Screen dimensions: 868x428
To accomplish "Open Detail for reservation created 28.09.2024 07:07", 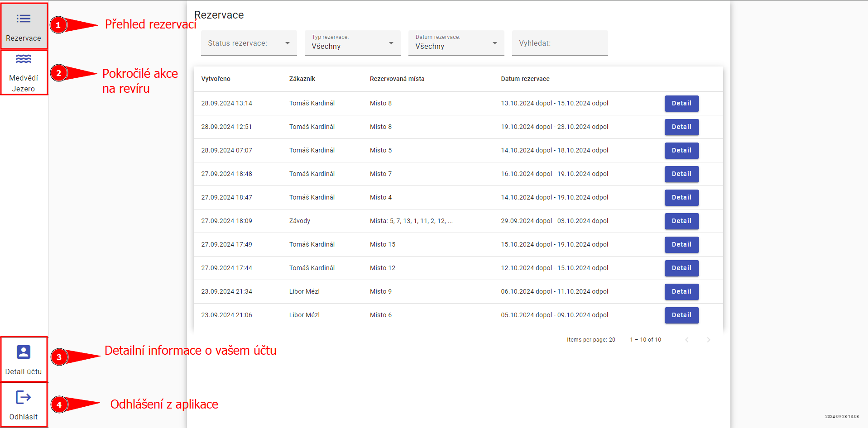I will coord(681,151).
